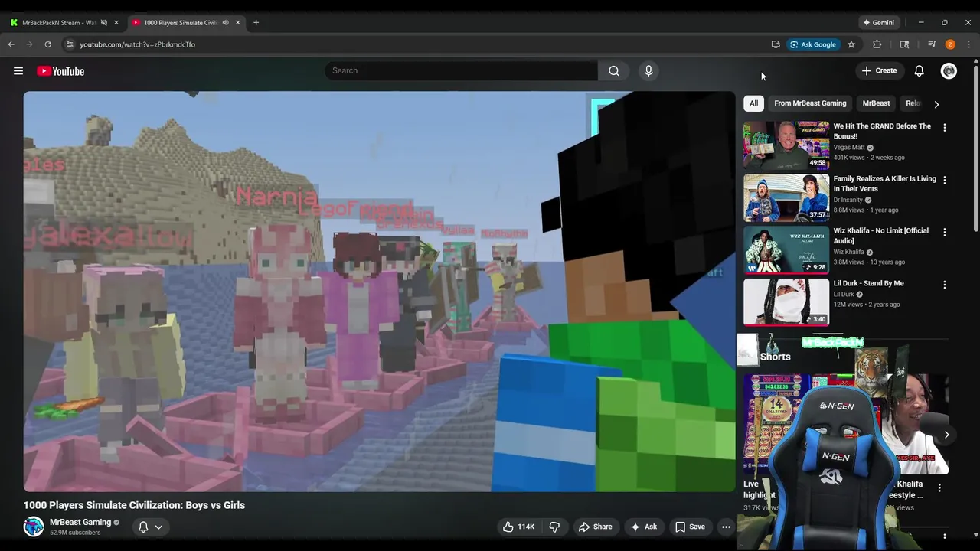
Task: Click Vegas Matt channel name
Action: [849, 148]
